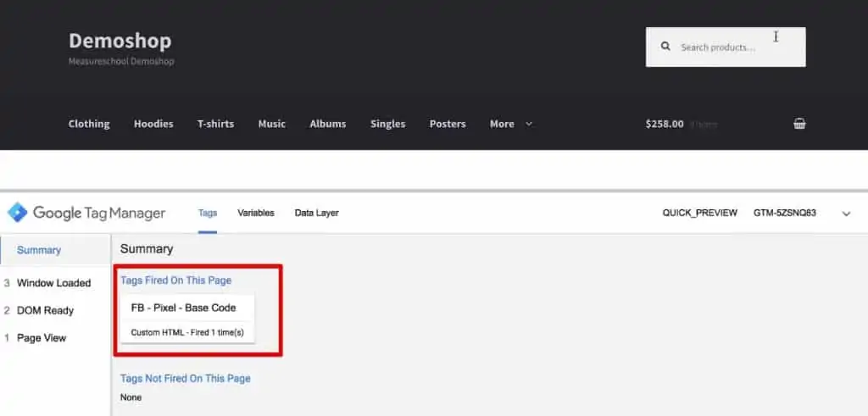The width and height of the screenshot is (868, 416).
Task: Expand the More menu dropdown
Action: coord(511,124)
